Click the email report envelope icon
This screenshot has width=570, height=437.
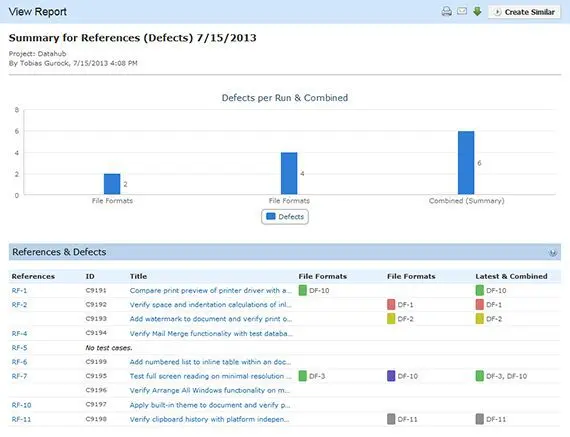pos(462,11)
